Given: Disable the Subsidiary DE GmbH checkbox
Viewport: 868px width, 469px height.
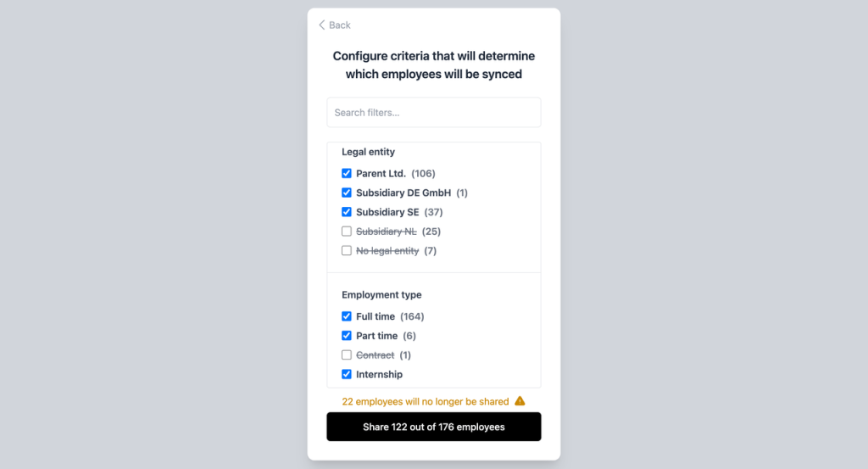Looking at the screenshot, I should (x=347, y=193).
